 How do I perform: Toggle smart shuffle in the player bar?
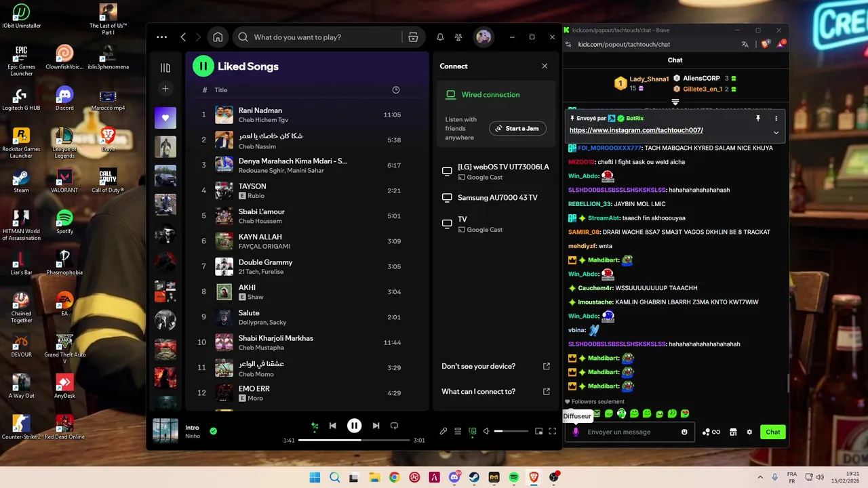pyautogui.click(x=315, y=426)
